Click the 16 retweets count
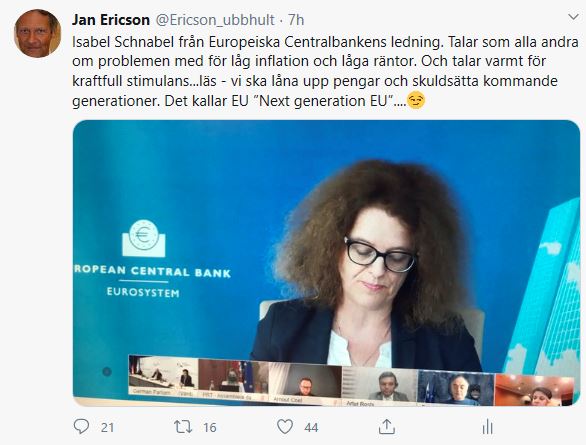Viewport: 586px width, 445px height. (210, 427)
